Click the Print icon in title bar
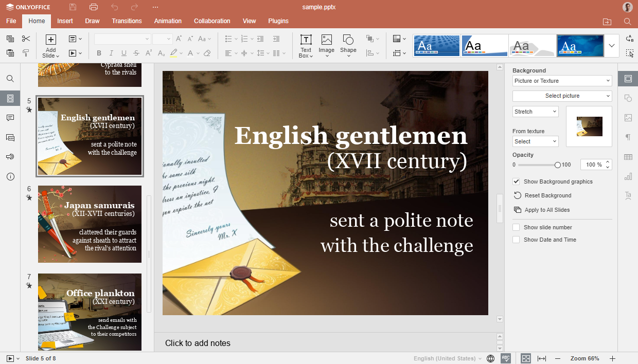This screenshot has width=638, height=364. pos(93,7)
